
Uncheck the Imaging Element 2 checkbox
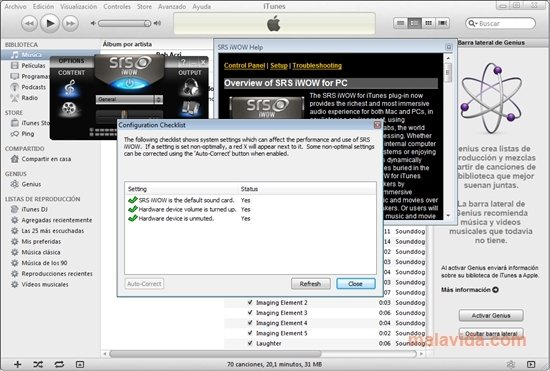(250, 302)
